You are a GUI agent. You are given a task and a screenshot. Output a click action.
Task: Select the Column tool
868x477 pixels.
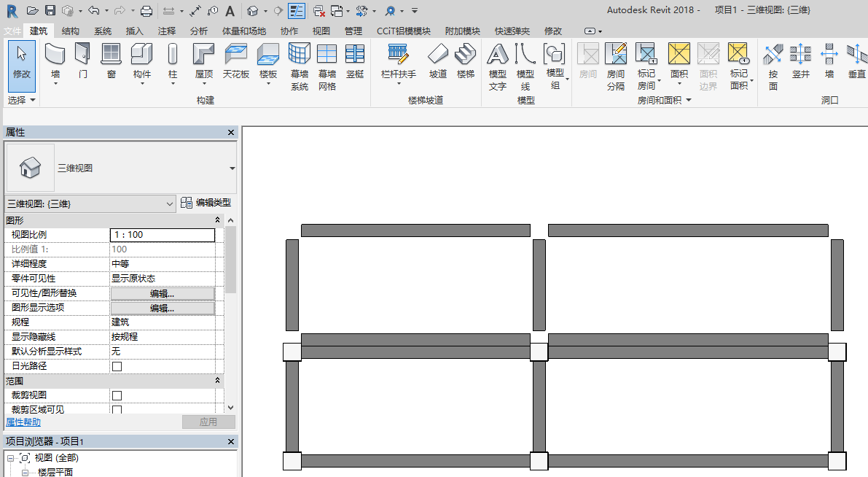click(x=173, y=63)
